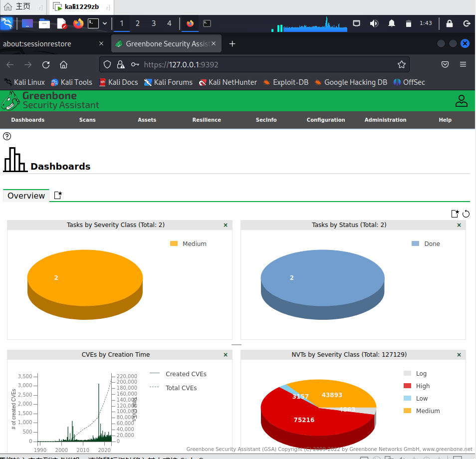
Task: Expand the terminal launcher dropdown arrow
Action: click(105, 23)
